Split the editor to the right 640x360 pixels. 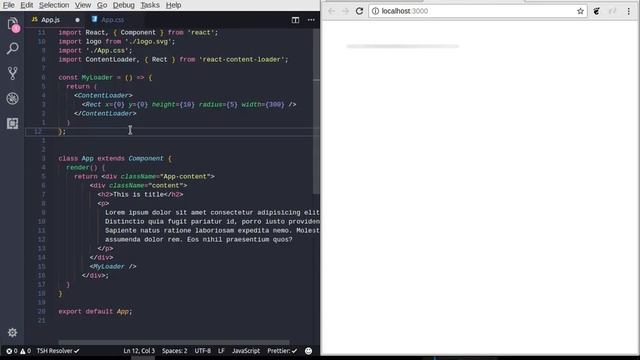295,20
